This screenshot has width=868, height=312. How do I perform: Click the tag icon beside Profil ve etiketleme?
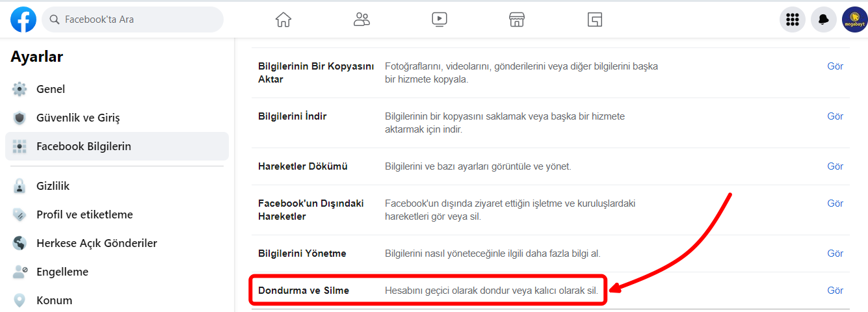[x=20, y=214]
